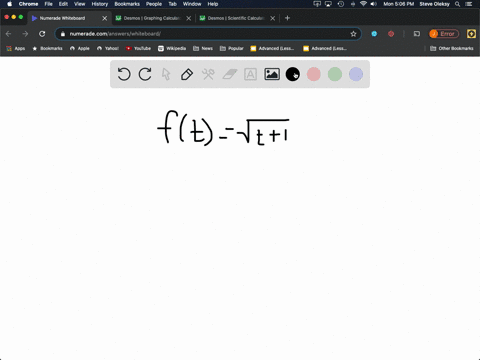Image resolution: width=480 pixels, height=360 pixels.
Task: Click the numerade.com address bar
Action: (x=207, y=34)
